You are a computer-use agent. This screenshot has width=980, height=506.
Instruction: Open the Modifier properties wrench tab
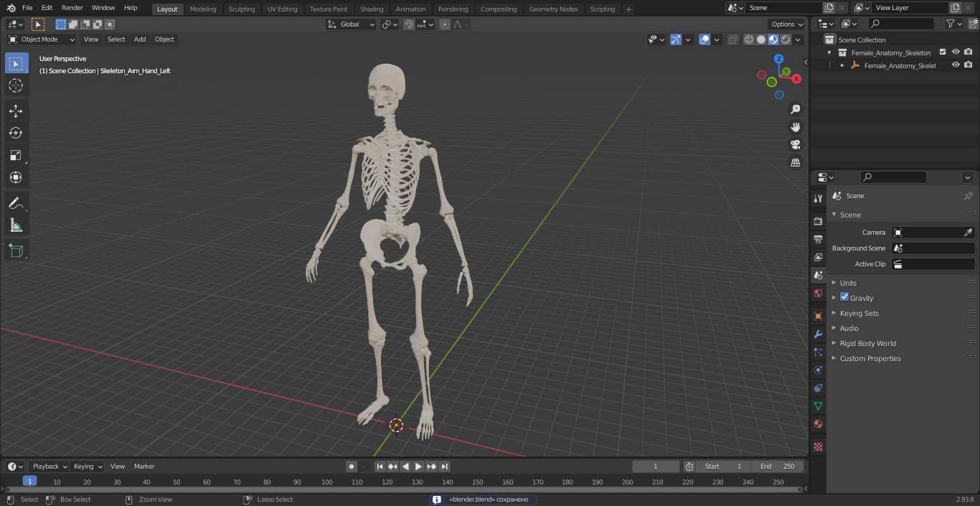pyautogui.click(x=818, y=334)
